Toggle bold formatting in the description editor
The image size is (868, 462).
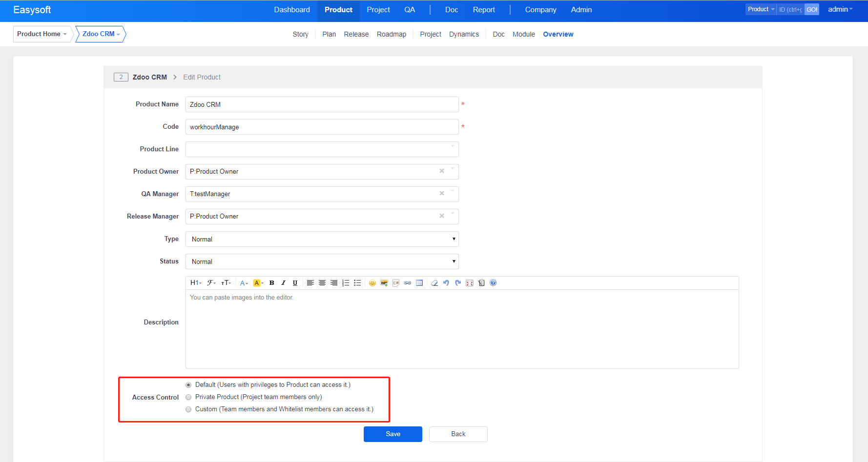click(272, 283)
